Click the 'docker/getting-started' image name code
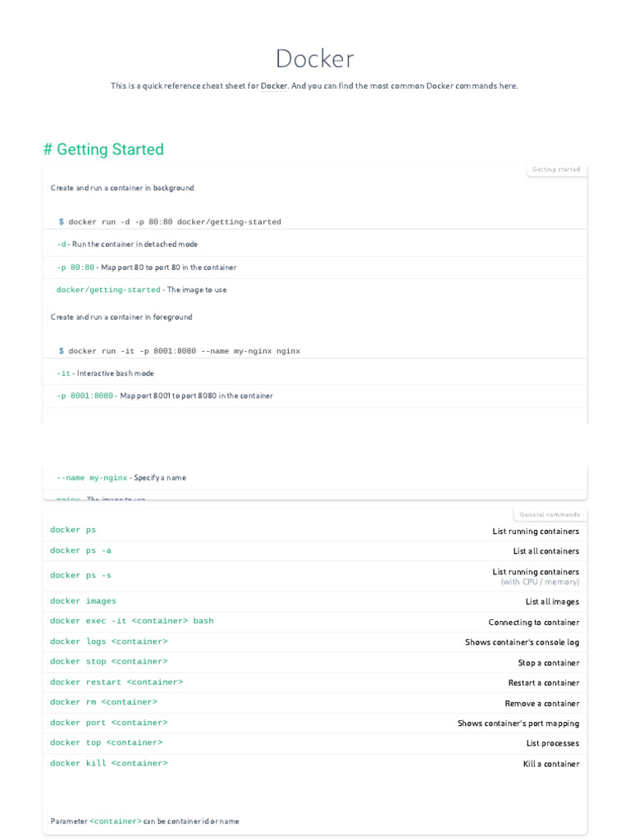This screenshot has height=840, width=630. (x=108, y=290)
